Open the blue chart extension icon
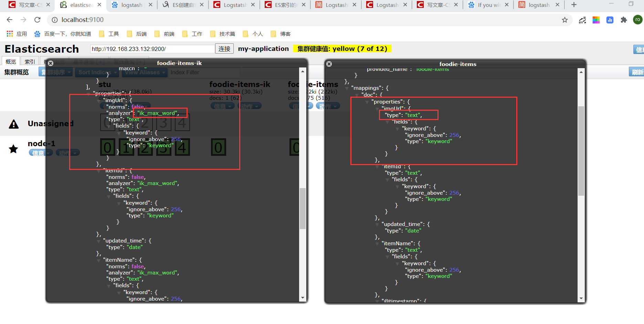 (x=610, y=20)
